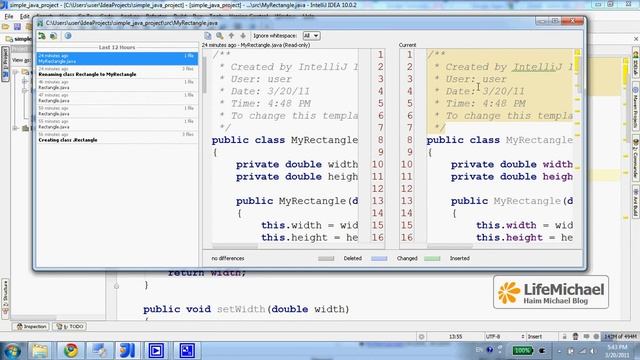640x360 pixels.
Task: Open the Ignore whitespace 'All' dropdown
Action: coord(311,36)
